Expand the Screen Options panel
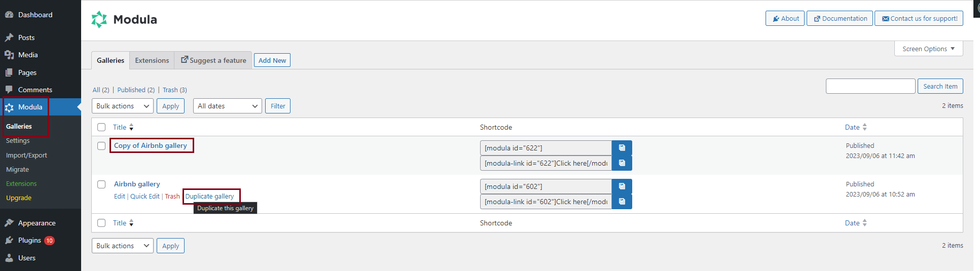Screen dimensions: 980x271 tap(928, 49)
